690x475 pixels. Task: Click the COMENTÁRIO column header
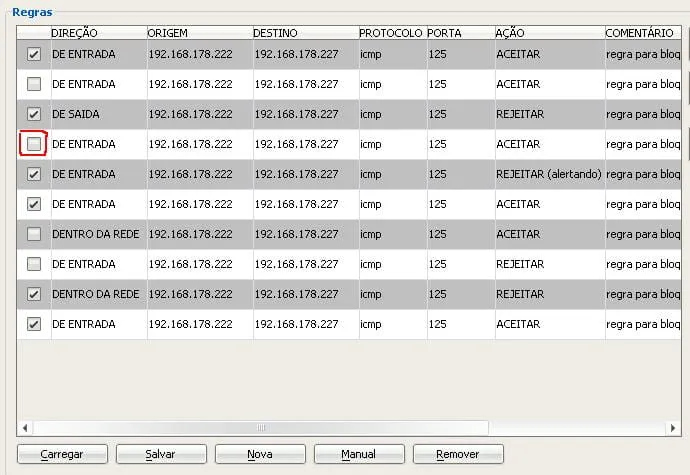coord(643,33)
